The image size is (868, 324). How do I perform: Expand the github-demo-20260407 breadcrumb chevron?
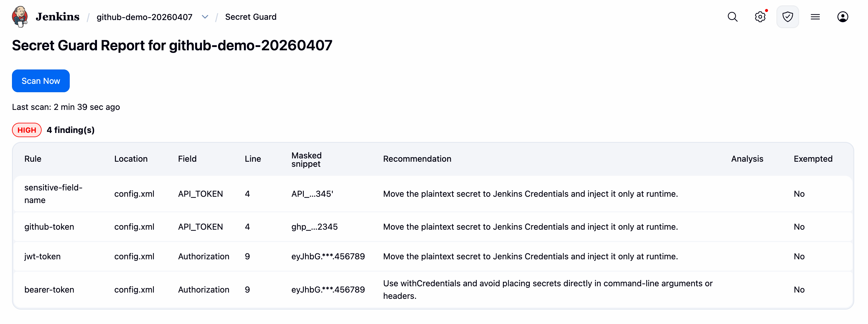click(x=205, y=17)
